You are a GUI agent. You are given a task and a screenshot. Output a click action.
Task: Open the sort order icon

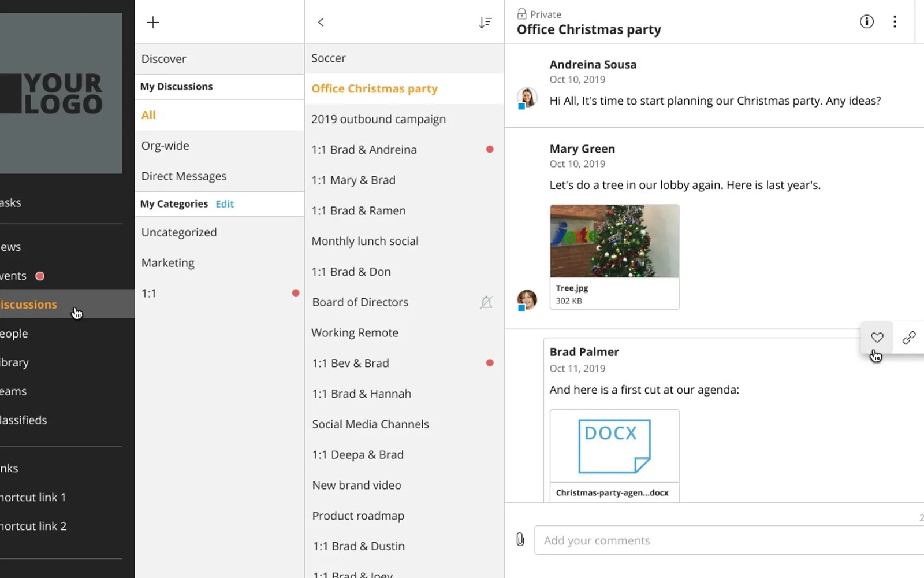coord(485,23)
